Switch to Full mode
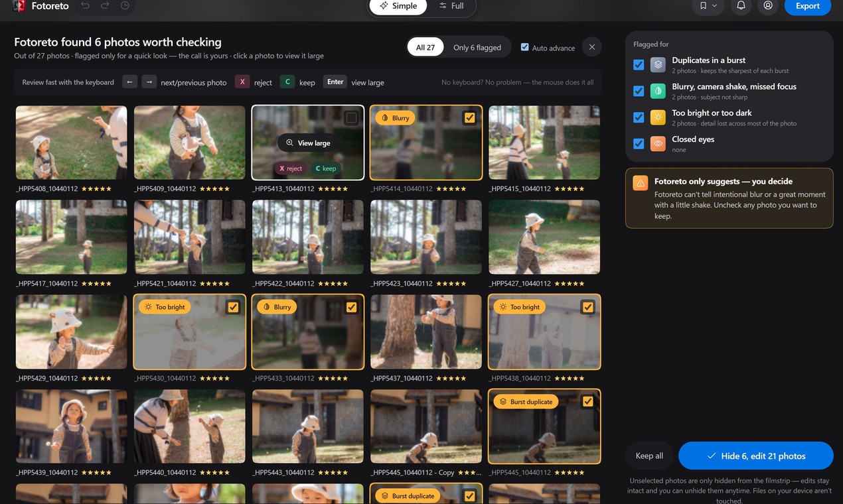The width and height of the screenshot is (843, 504). tap(451, 6)
